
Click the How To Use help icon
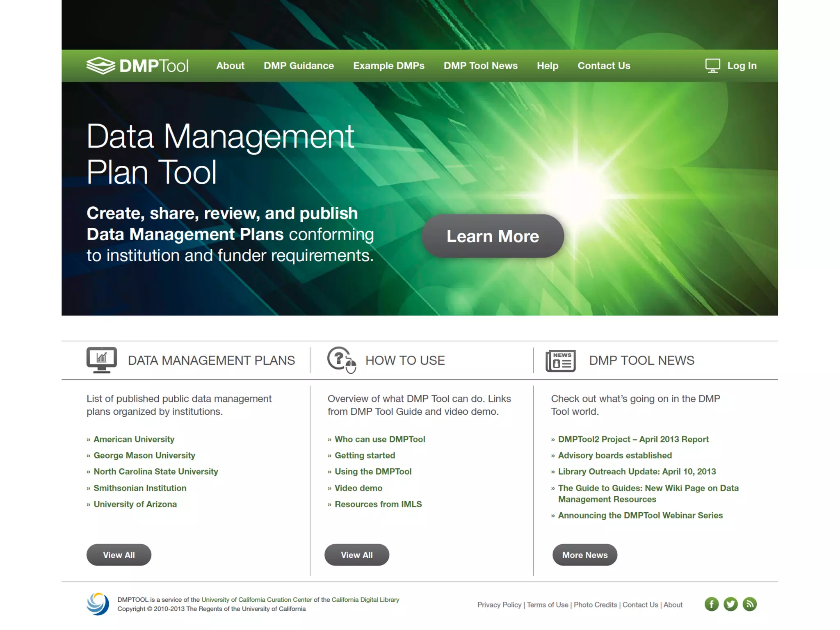tap(341, 360)
